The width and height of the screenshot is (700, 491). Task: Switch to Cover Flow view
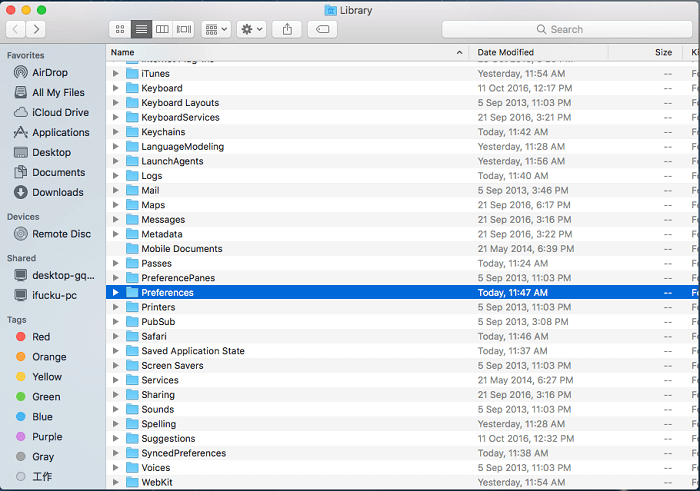click(185, 30)
